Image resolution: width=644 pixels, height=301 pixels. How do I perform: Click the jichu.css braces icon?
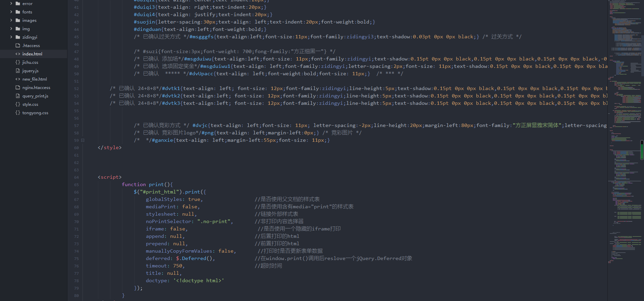pos(18,62)
